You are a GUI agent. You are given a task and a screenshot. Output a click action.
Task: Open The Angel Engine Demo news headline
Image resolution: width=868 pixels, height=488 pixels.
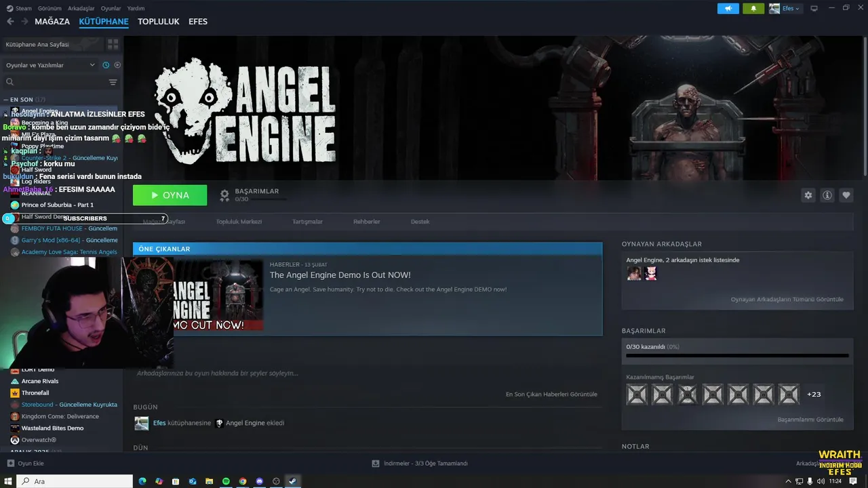(340, 275)
